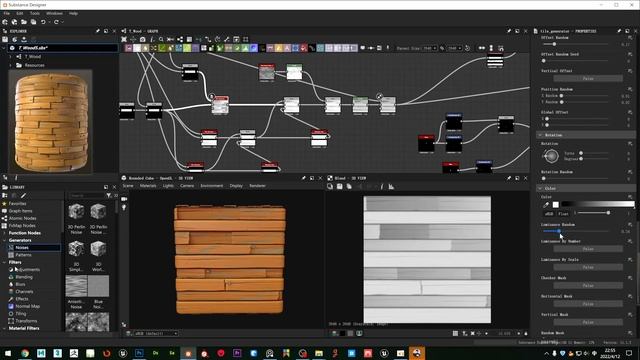This screenshot has width=640, height=360.
Task: Expand the Function Nodes category
Action: click(x=4, y=233)
